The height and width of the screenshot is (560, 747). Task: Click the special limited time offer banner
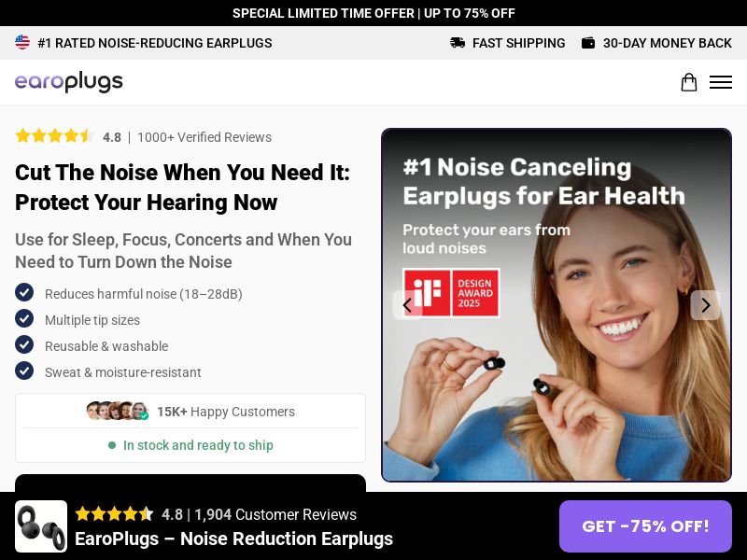[373, 13]
